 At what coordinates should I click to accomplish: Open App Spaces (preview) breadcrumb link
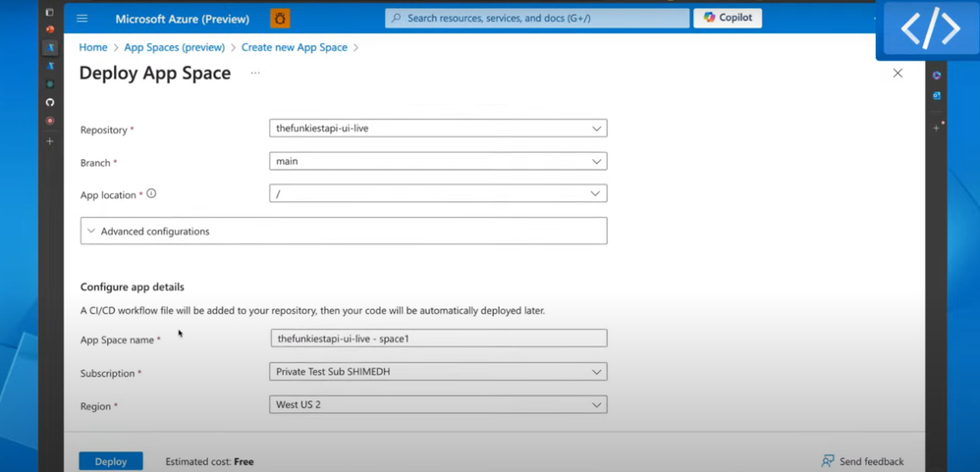pyautogui.click(x=175, y=47)
